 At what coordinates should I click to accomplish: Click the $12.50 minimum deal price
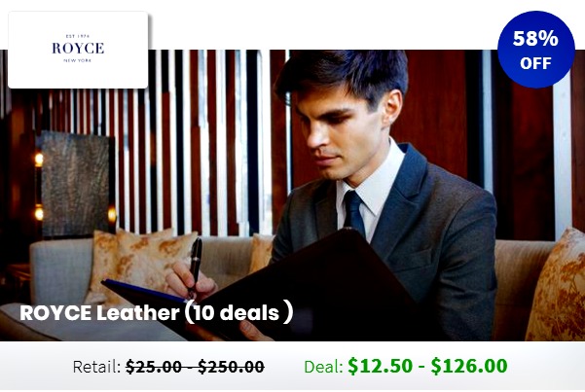381,366
